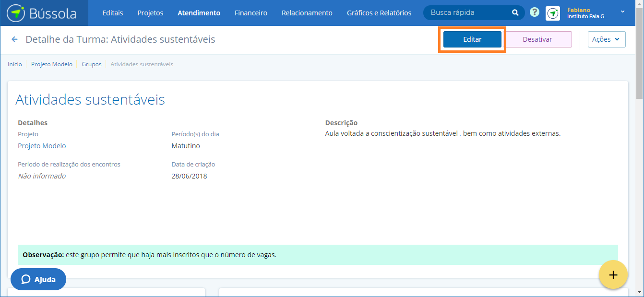Open the Ajuda chat bubble
Image resolution: width=644 pixels, height=297 pixels.
(x=38, y=279)
